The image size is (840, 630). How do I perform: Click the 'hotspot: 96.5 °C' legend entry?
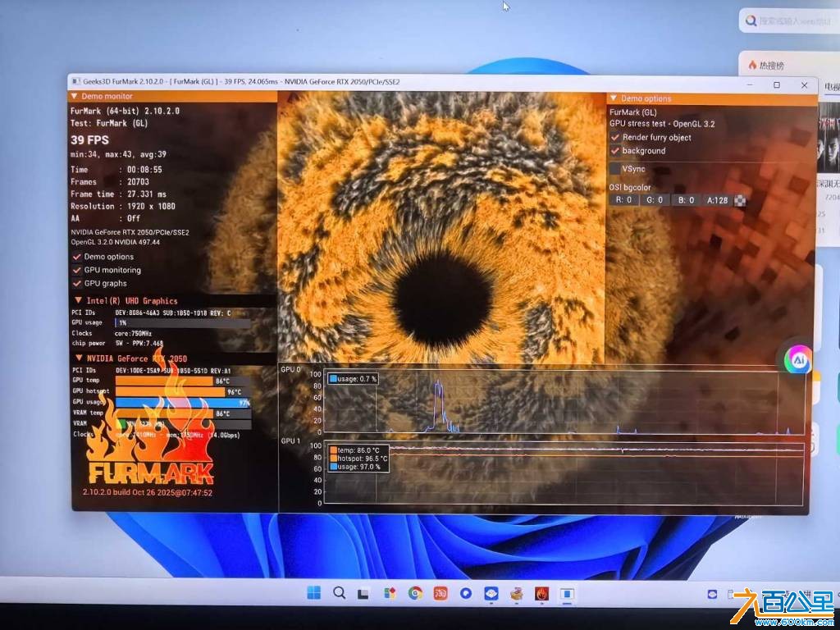click(x=358, y=459)
